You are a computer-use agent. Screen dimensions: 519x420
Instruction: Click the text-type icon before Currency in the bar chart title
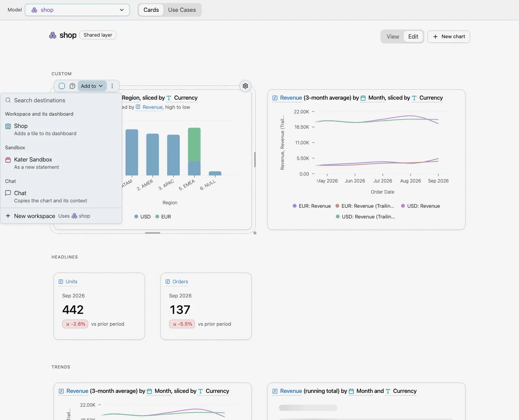tap(169, 98)
